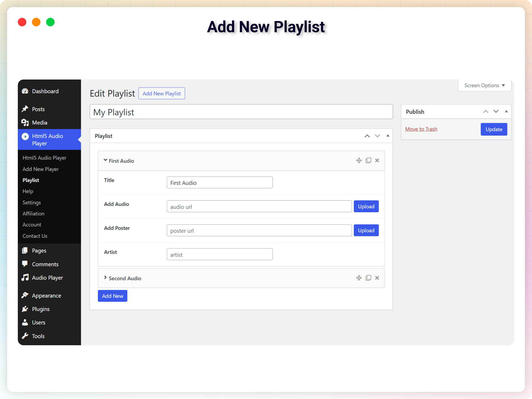
Task: Duplicate the Second Audio item
Action: coord(368,278)
